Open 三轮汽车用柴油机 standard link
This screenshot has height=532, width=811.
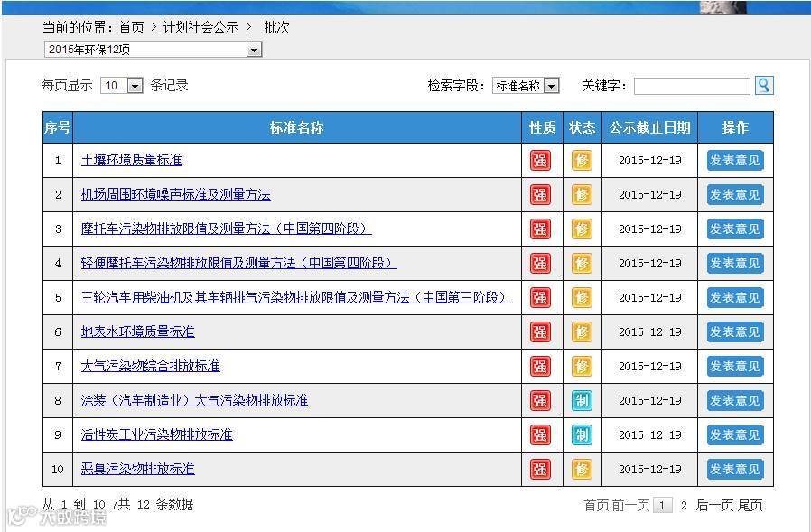(296, 297)
